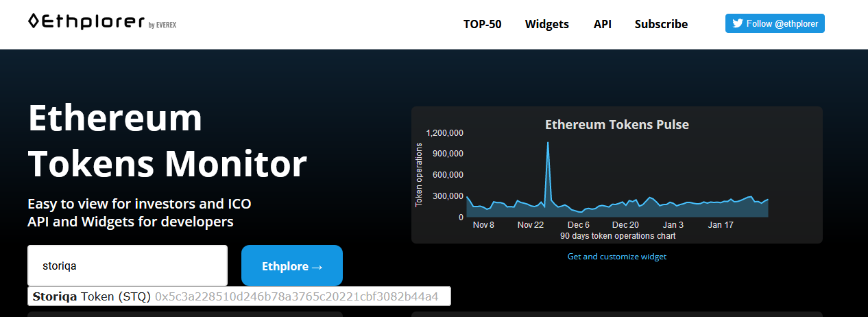Click the Twitter bird icon
The height and width of the screenshot is (317, 868).
(x=738, y=23)
